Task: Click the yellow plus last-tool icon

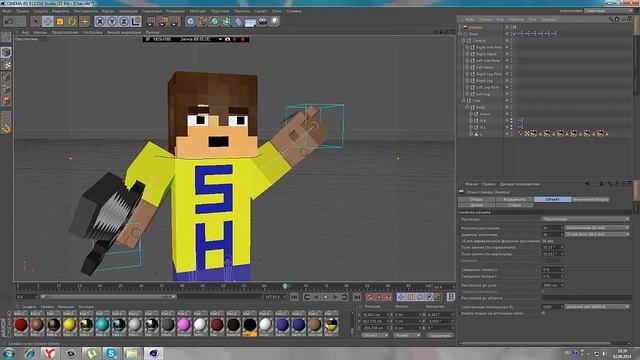Action: 84,21
